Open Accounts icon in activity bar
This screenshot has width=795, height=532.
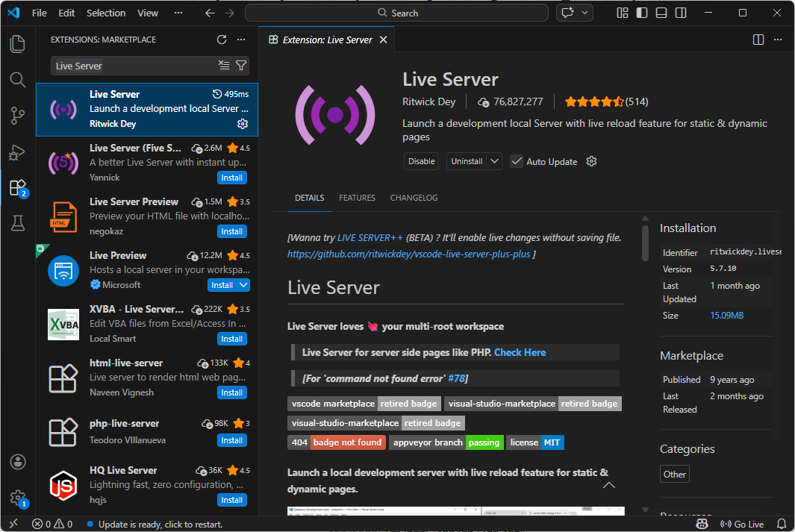(x=17, y=462)
